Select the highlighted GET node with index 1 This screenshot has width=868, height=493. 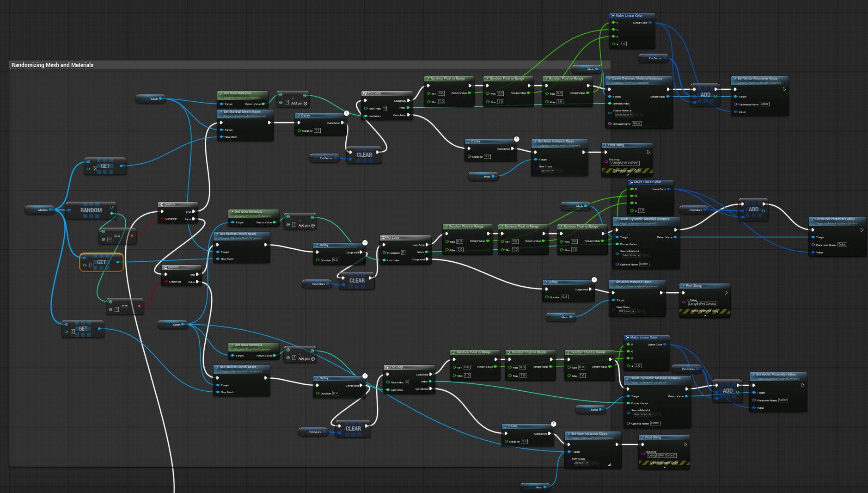click(101, 262)
